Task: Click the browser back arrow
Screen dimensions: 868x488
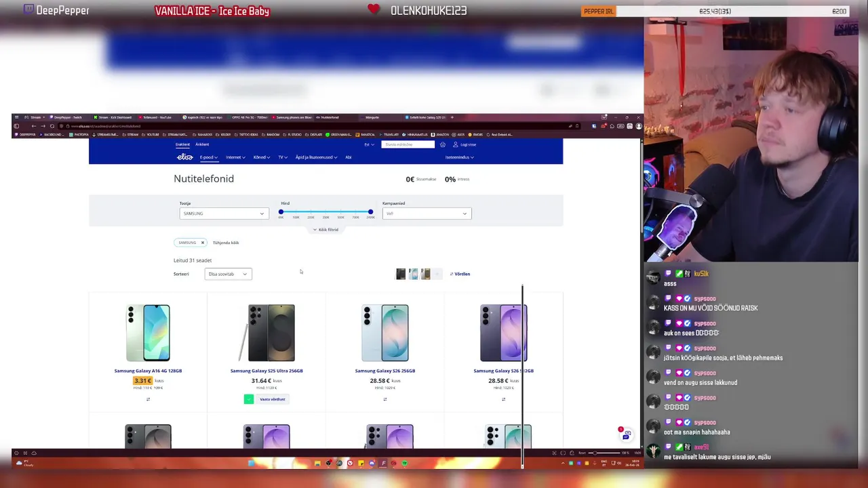Action: click(33, 126)
